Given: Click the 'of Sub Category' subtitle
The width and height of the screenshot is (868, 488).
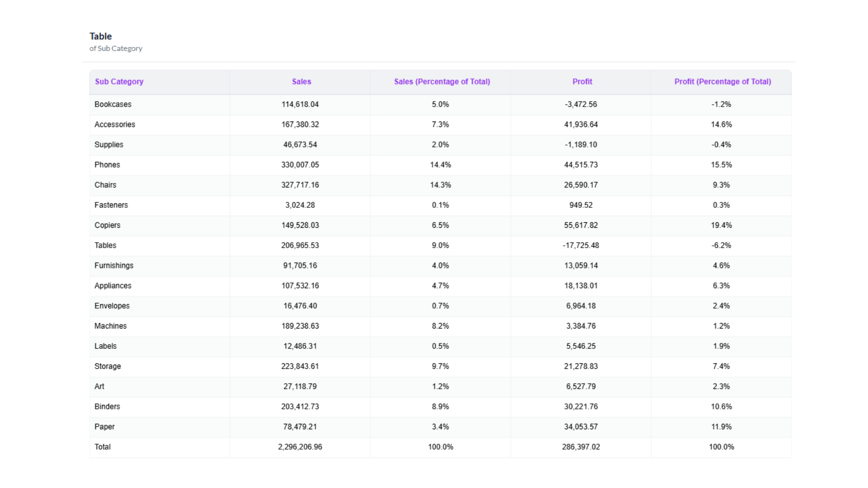Looking at the screenshot, I should (x=116, y=48).
